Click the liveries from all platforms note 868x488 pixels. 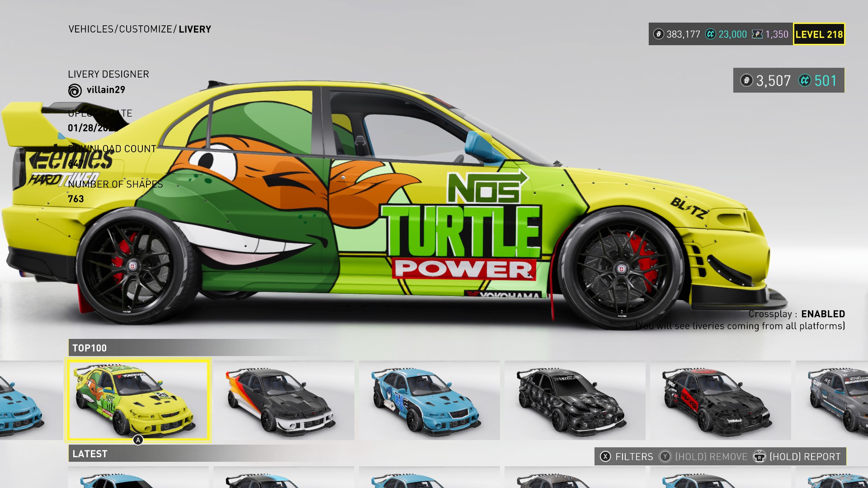coord(740,326)
